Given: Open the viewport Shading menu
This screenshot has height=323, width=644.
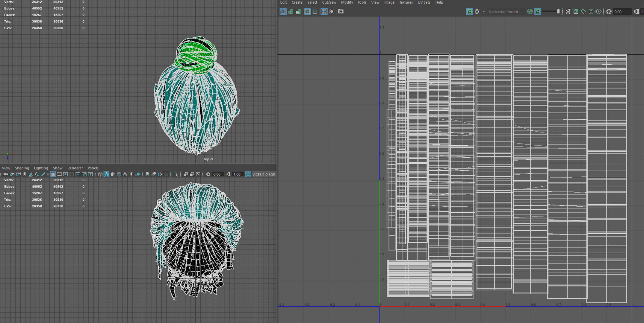Looking at the screenshot, I should point(22,168).
